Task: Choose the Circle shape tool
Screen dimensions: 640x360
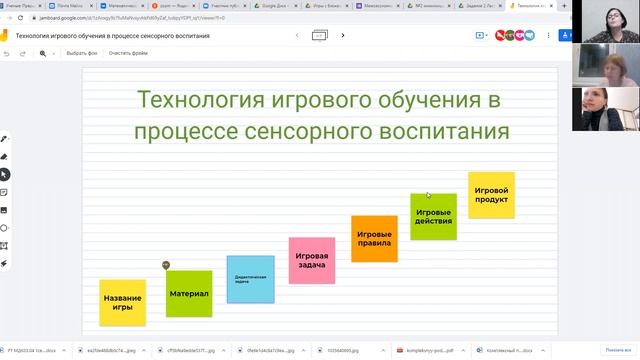Action: point(4,228)
